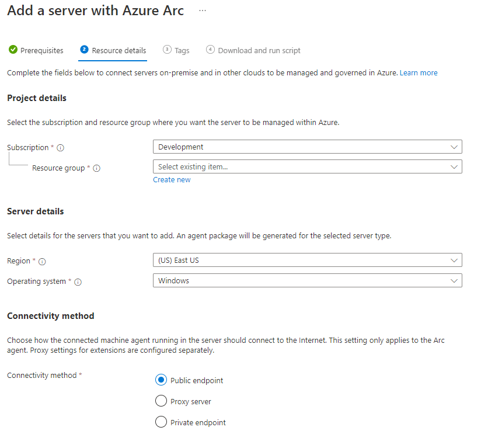Go to Download and run script tab
This screenshot has height=448, width=488.
click(259, 50)
